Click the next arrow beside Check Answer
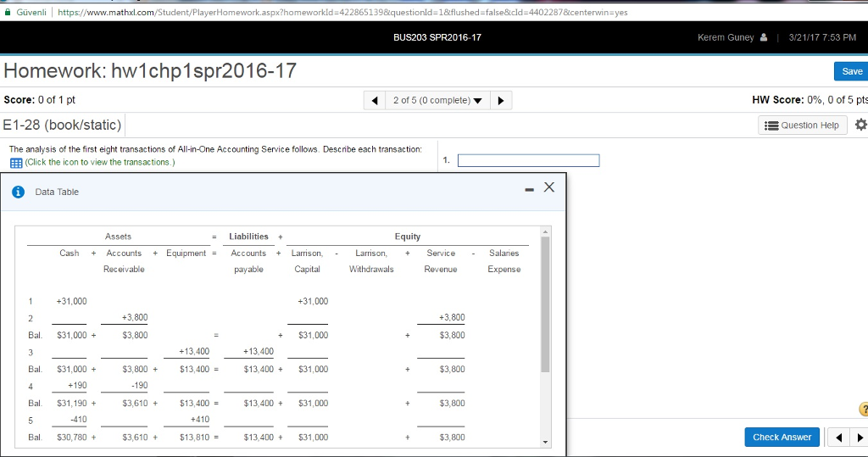 860,437
